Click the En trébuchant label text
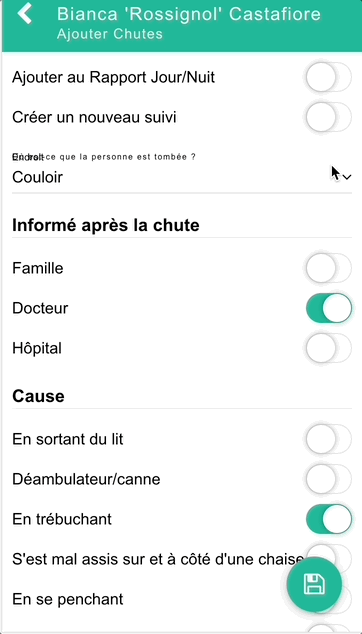The width and height of the screenshot is (362, 634). (x=62, y=519)
